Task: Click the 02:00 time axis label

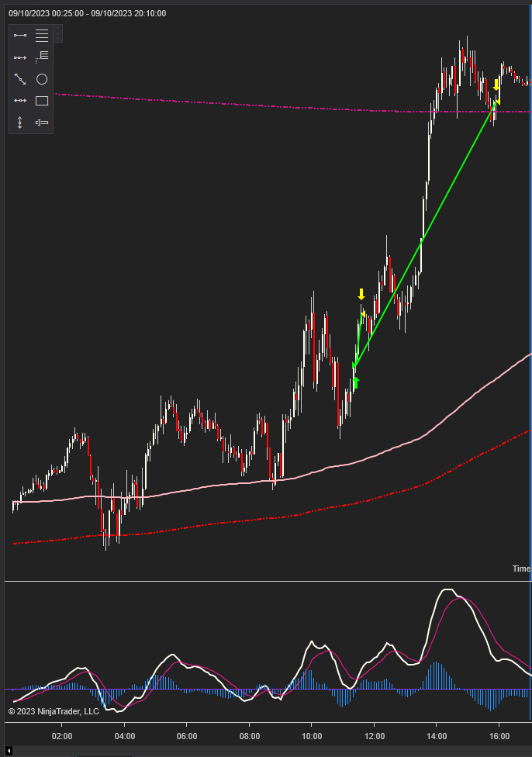Action: point(62,736)
